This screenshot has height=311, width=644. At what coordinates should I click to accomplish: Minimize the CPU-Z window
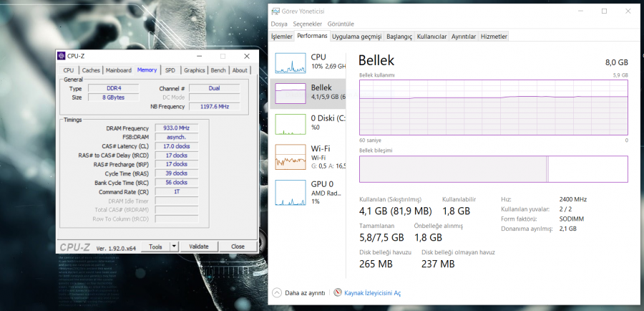click(199, 56)
